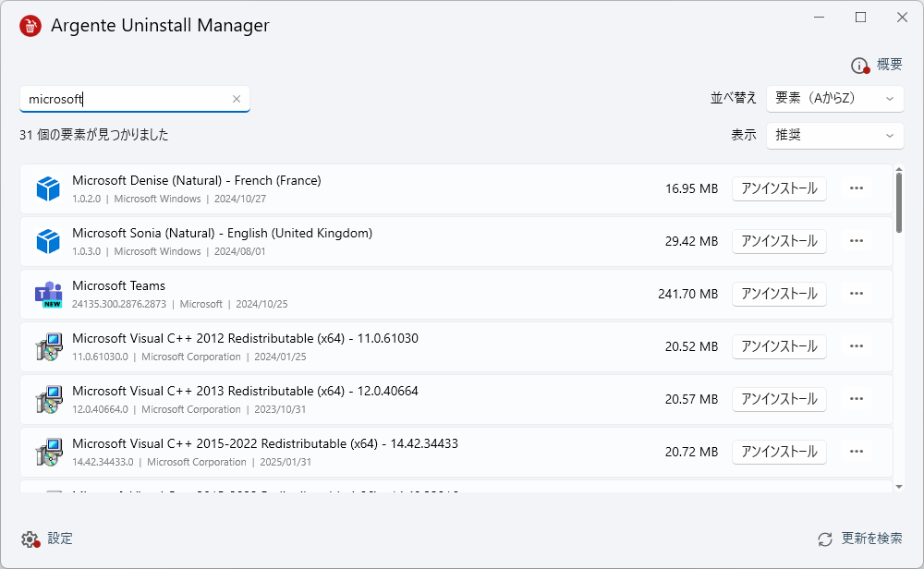Click the 更新を検索 refresh icon
This screenshot has height=569, width=924.
tap(825, 539)
